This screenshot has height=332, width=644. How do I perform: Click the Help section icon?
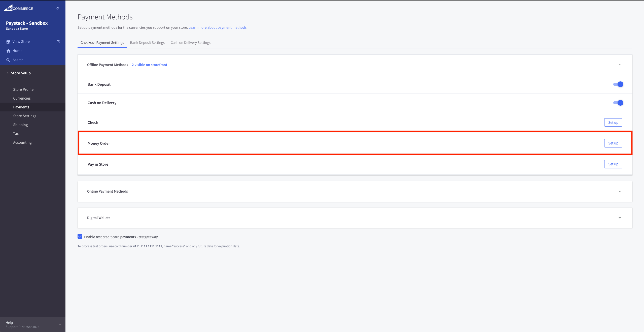[59, 324]
